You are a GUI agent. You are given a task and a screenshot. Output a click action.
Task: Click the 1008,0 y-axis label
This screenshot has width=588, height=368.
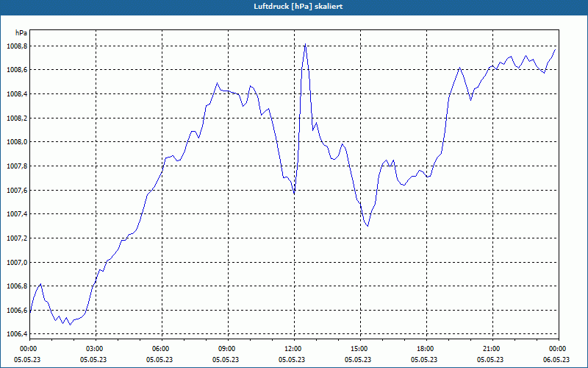tap(17, 142)
